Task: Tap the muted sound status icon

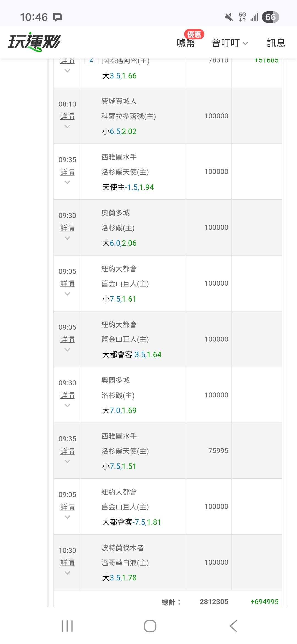Action: [229, 17]
